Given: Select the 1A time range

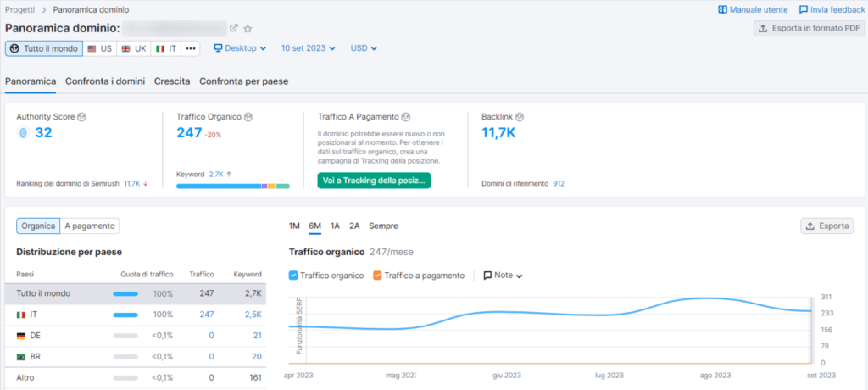Looking at the screenshot, I should 335,226.
